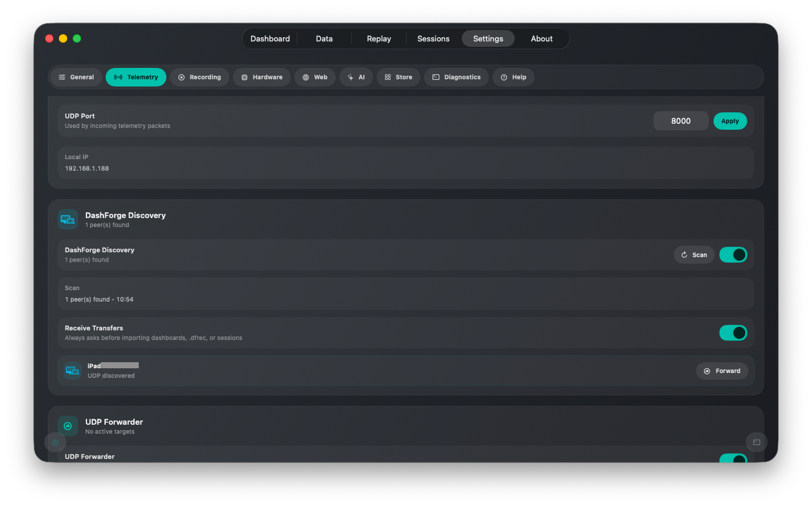Open General settings section

[76, 77]
